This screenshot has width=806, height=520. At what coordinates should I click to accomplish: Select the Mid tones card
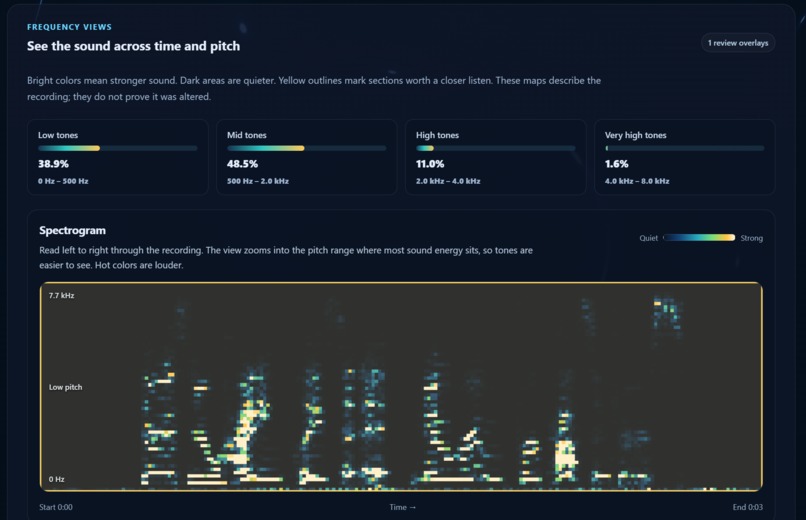coord(306,157)
